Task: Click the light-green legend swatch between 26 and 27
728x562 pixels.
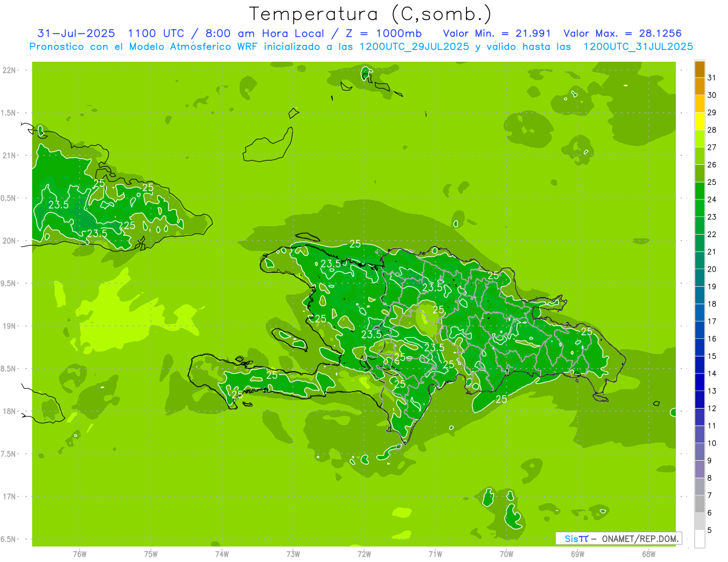Action: [699, 156]
